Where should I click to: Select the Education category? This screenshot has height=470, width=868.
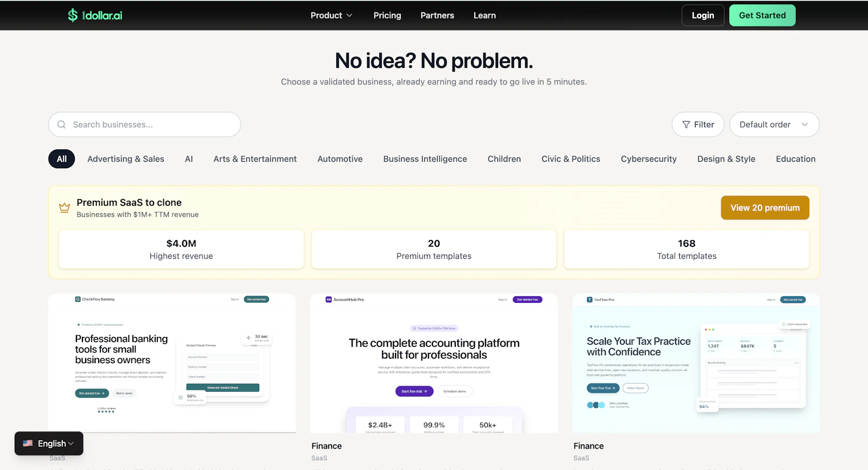click(796, 159)
